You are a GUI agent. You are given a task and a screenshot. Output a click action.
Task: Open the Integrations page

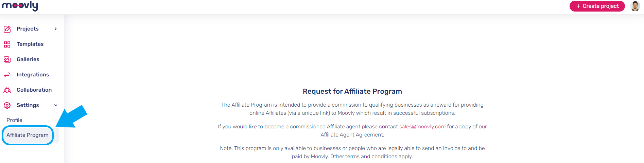(x=33, y=75)
